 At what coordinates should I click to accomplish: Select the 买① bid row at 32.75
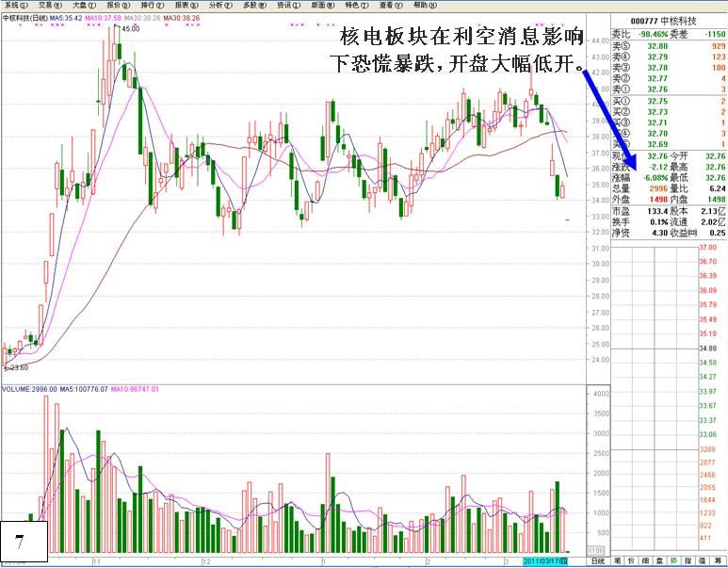coord(669,101)
